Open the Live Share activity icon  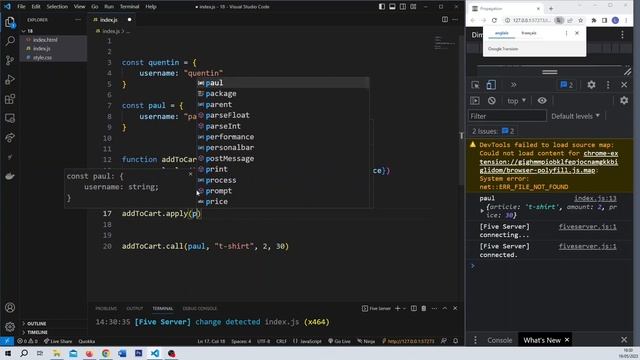tap(10, 138)
